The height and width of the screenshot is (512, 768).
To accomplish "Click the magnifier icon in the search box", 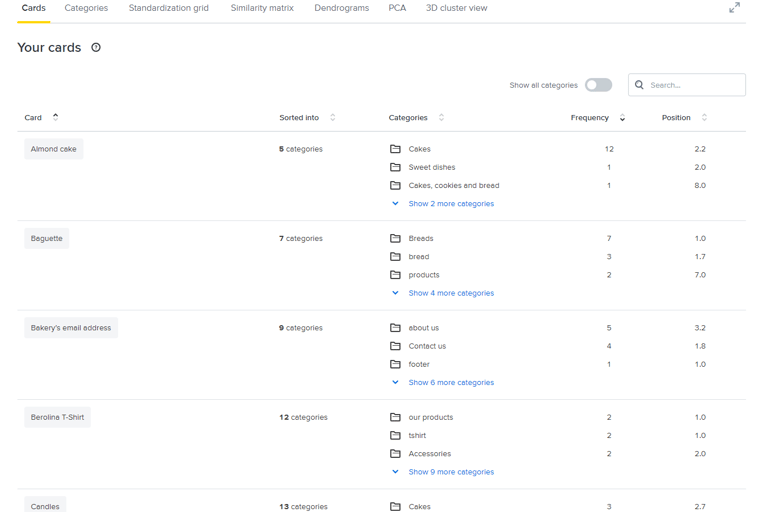I will click(x=639, y=85).
